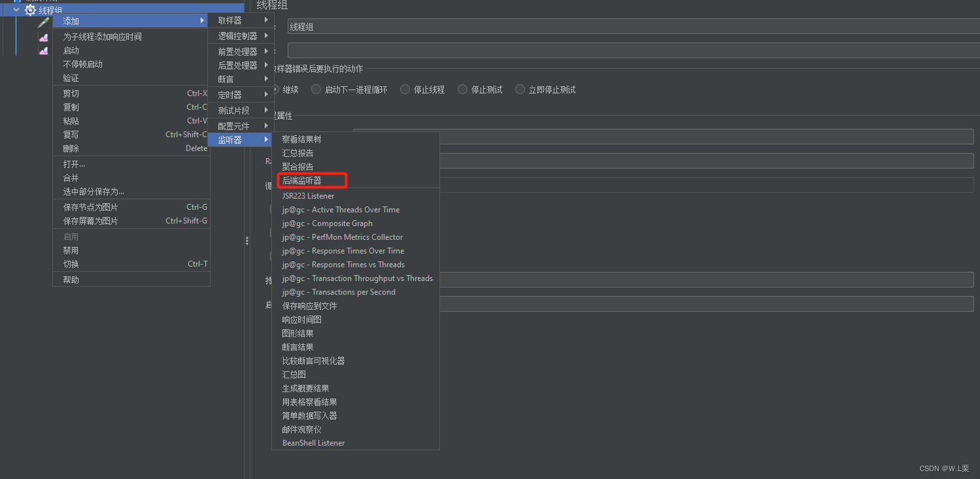This screenshot has height=479, width=980.
Task: Choose JSR223 Listener from the list
Action: (x=356, y=196)
